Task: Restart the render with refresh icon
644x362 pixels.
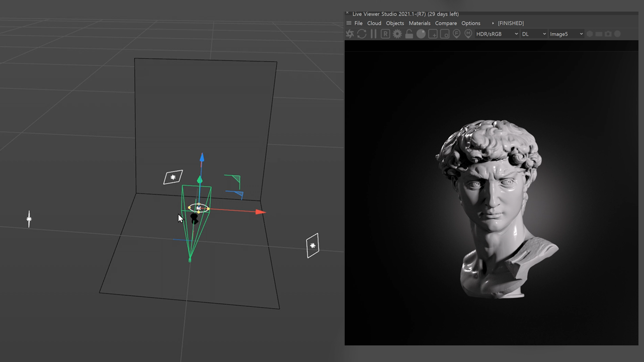Action: 362,34
